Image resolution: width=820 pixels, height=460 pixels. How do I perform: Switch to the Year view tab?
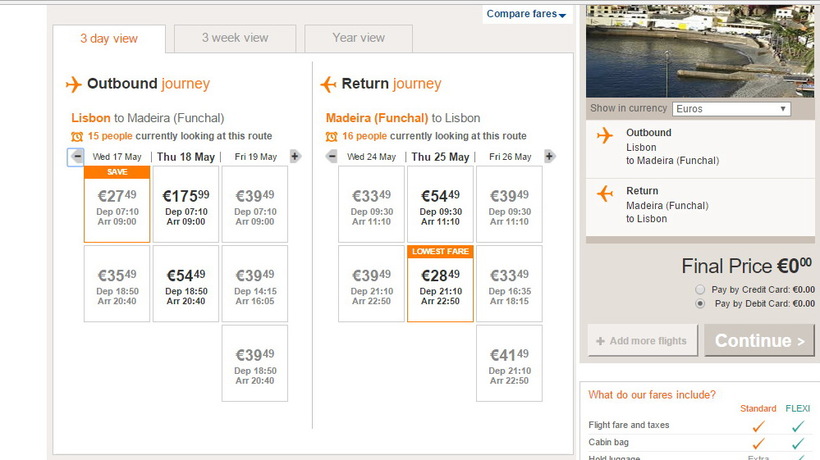(358, 38)
